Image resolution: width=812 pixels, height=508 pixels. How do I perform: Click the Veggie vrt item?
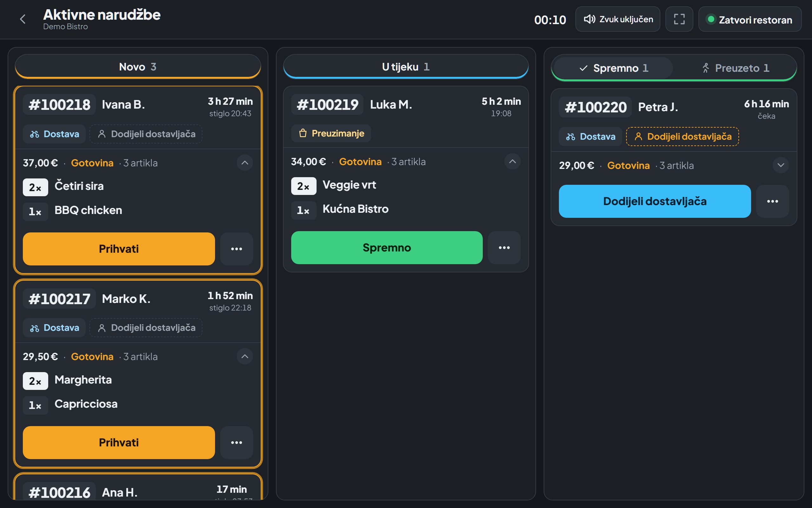349,184
